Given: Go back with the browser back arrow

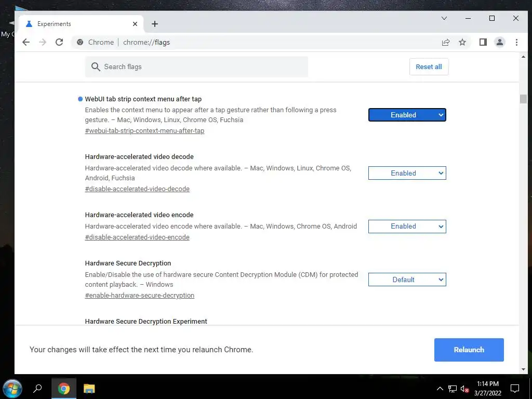Looking at the screenshot, I should tap(26, 42).
